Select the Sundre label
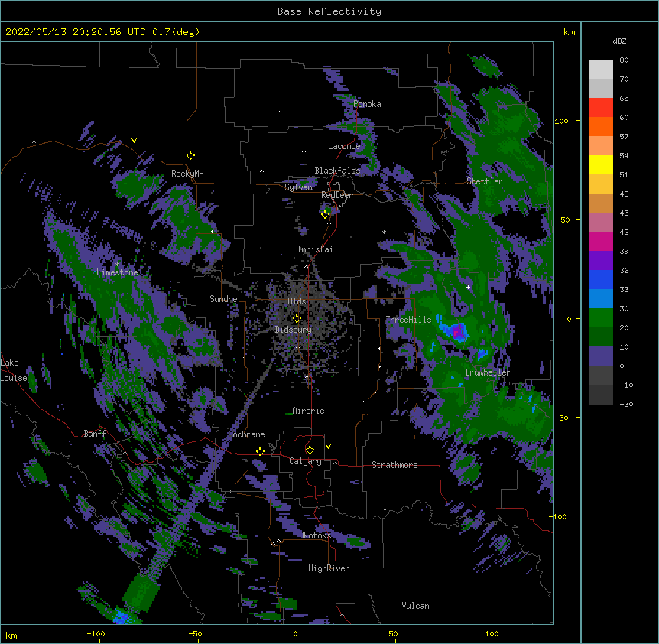This screenshot has height=644, width=659. pos(223,299)
